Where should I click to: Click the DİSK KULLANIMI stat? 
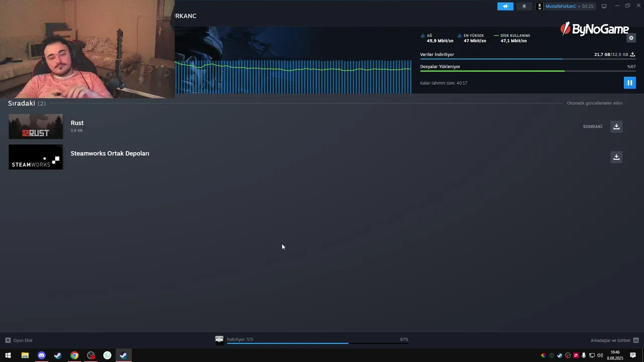(512, 38)
